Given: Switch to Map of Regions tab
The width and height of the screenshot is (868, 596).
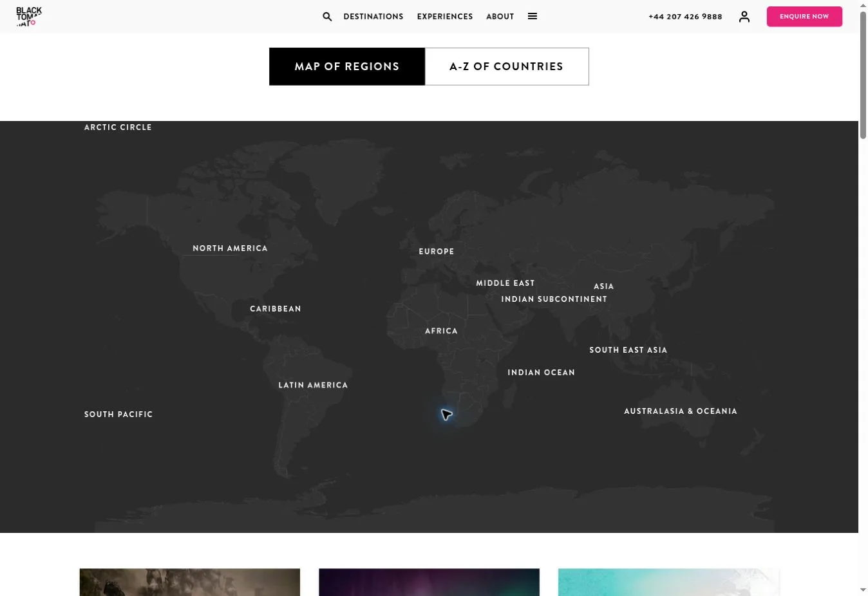Looking at the screenshot, I should (347, 66).
